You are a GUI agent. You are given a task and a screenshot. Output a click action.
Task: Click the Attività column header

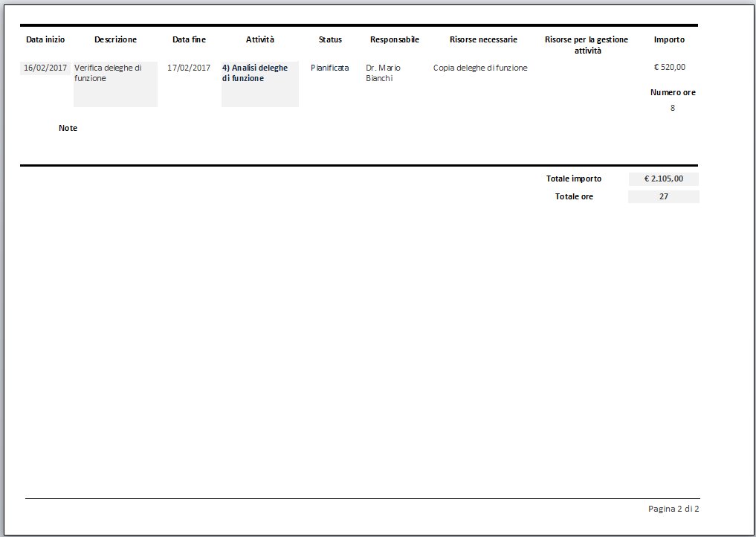tap(260, 39)
